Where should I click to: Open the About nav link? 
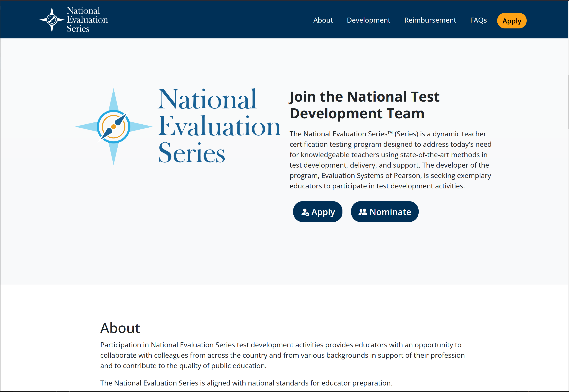(323, 20)
